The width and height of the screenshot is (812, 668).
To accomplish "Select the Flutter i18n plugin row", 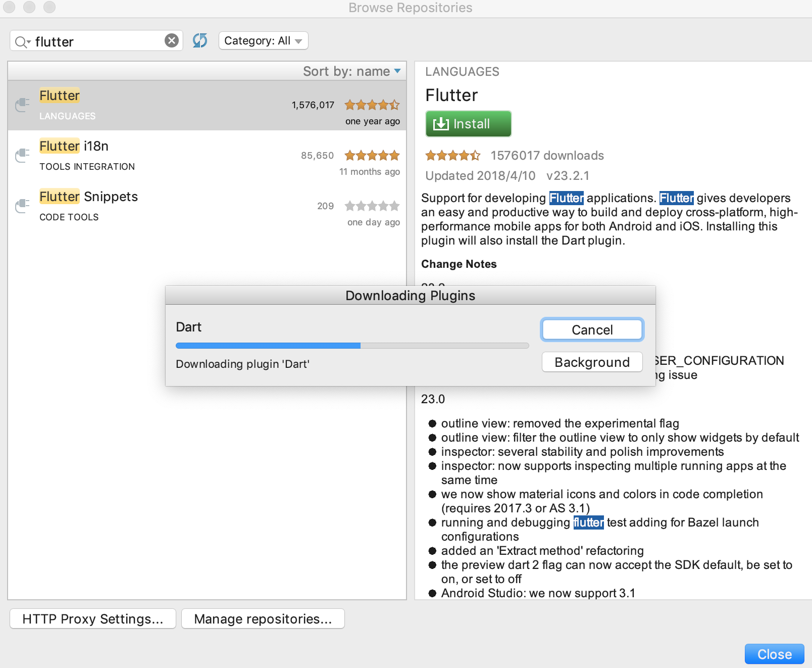I will (x=207, y=156).
